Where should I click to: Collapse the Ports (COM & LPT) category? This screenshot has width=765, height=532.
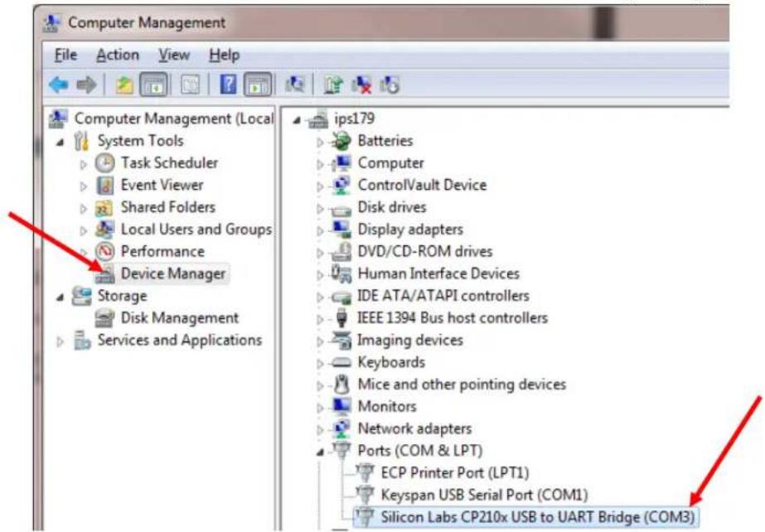[x=320, y=452]
